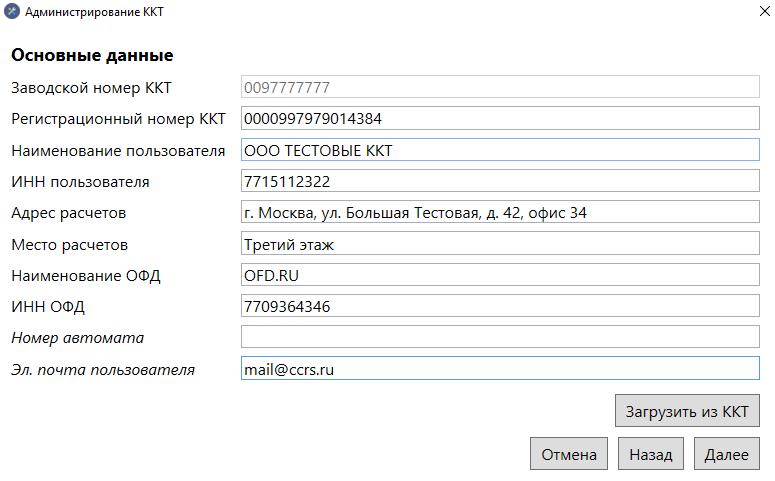The width and height of the screenshot is (775, 481).
Task: Click the Загрузить из ККТ button
Action: [687, 411]
